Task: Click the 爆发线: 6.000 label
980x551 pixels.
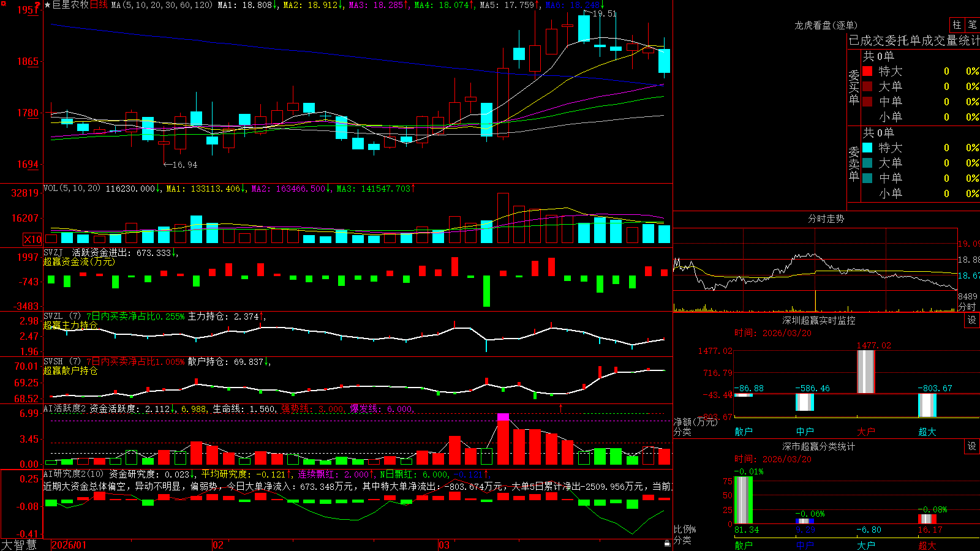Action: click(x=381, y=408)
